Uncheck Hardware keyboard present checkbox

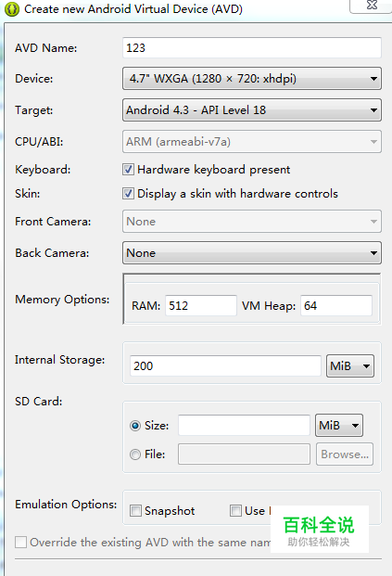(x=128, y=170)
